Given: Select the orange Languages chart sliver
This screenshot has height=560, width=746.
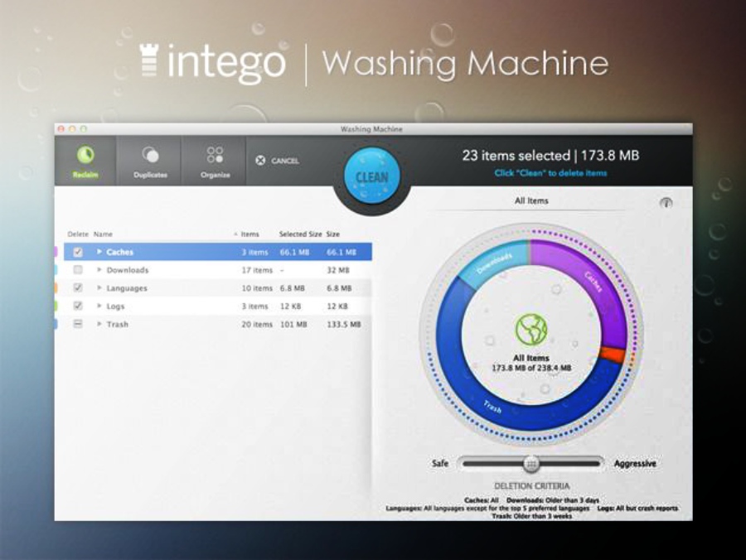Looking at the screenshot, I should [x=613, y=355].
